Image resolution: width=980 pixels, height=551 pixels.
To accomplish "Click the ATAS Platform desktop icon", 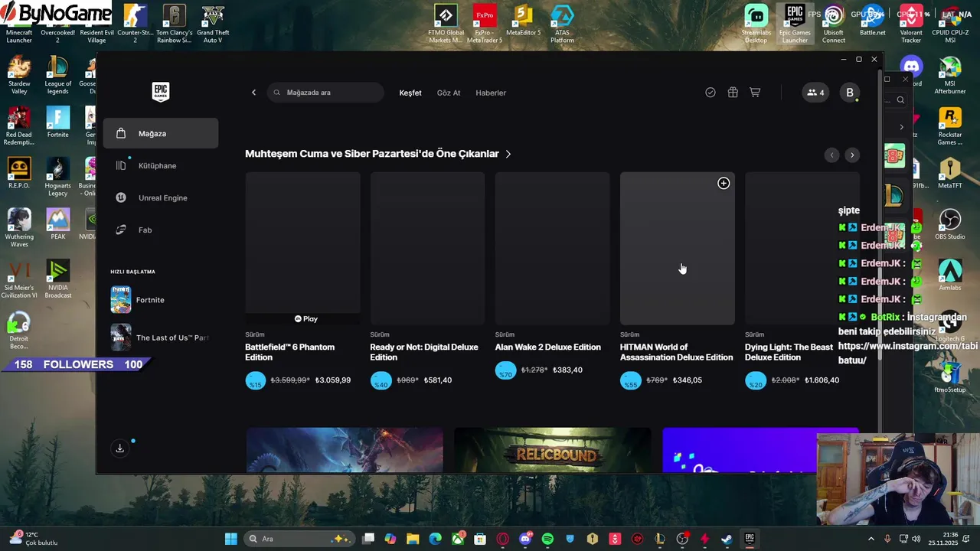I will tap(562, 24).
